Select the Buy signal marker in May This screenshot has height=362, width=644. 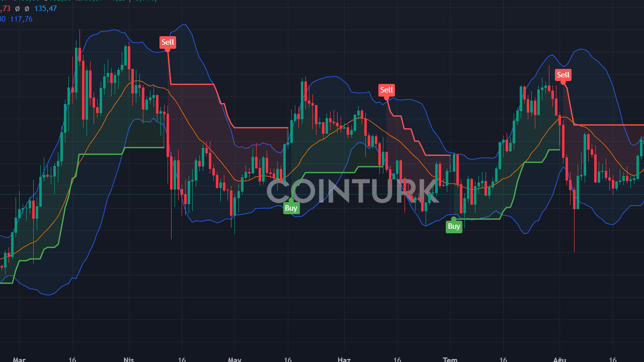291,208
